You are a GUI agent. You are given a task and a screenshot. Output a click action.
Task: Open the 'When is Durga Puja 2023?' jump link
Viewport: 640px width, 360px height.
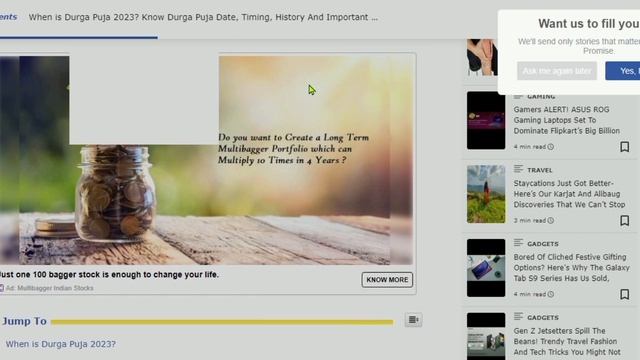point(61,344)
